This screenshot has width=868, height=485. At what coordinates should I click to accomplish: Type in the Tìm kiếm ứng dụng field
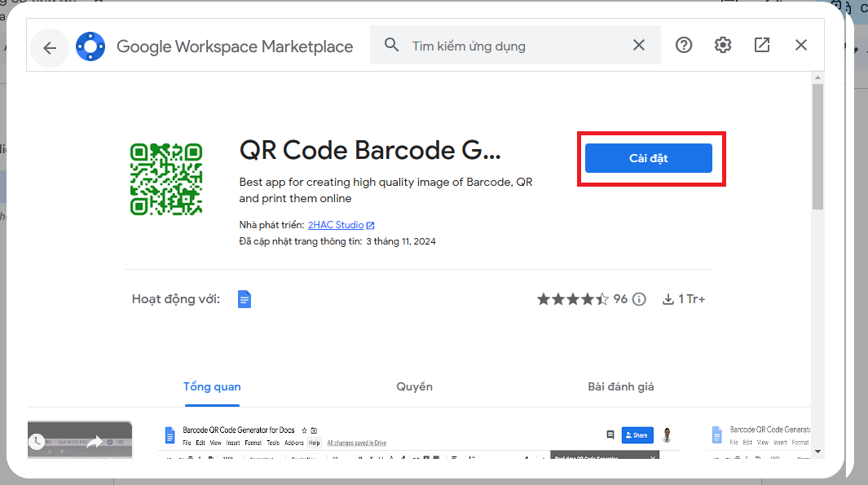point(513,46)
